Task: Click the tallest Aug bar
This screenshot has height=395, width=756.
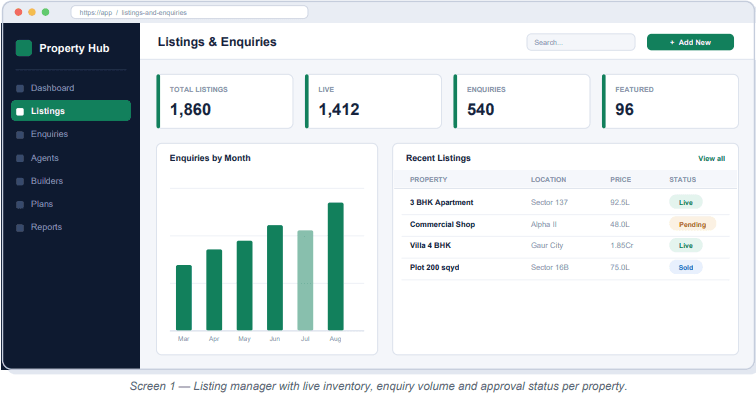Action: point(336,266)
